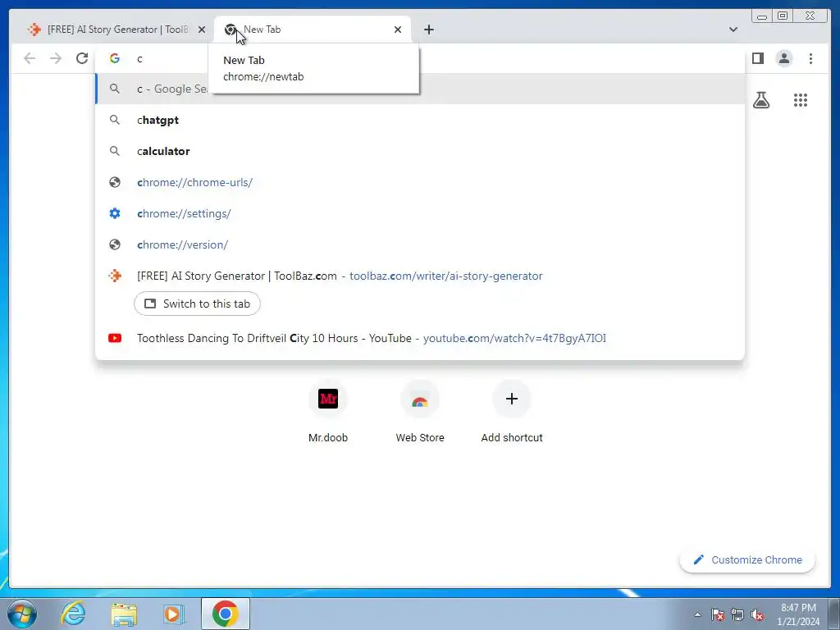
Task: Click the settings gear icon suggestion
Action: coord(115,213)
